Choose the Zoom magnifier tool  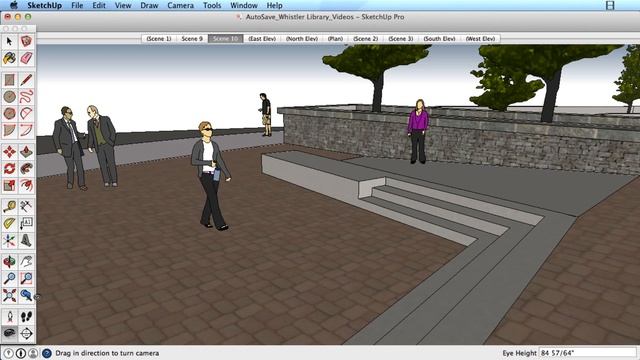click(9, 278)
